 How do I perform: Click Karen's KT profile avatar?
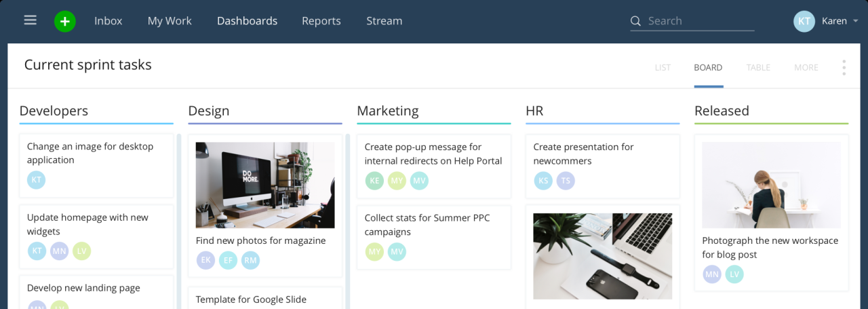pos(804,21)
